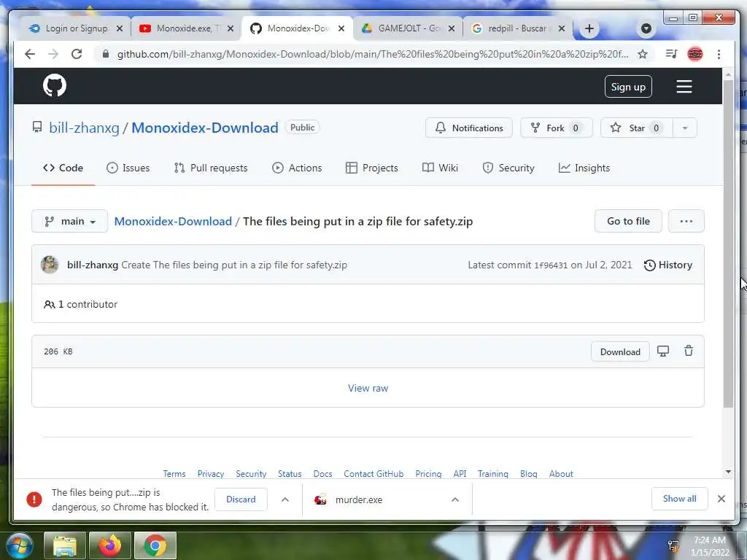Discard the blocked download

pos(241,499)
